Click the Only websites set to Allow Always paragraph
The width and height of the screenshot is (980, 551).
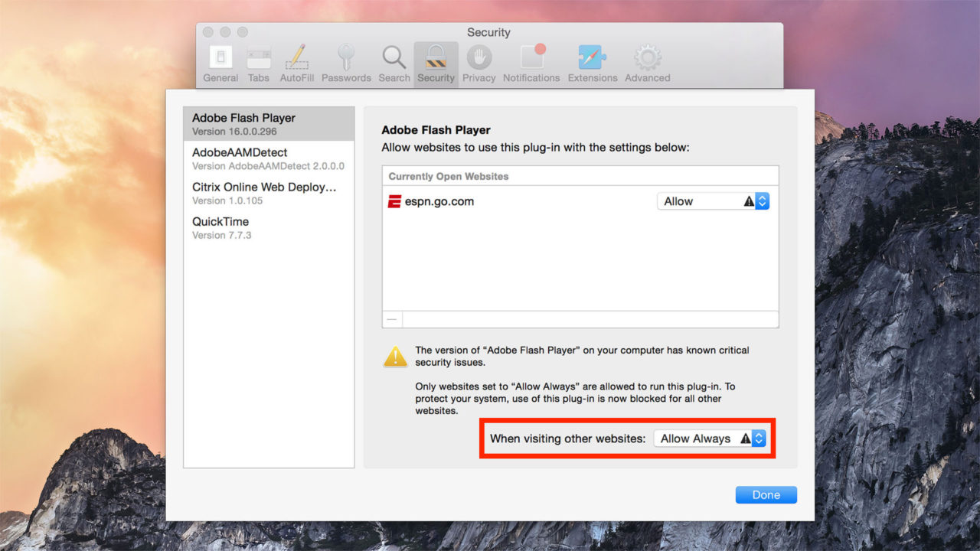coord(575,399)
